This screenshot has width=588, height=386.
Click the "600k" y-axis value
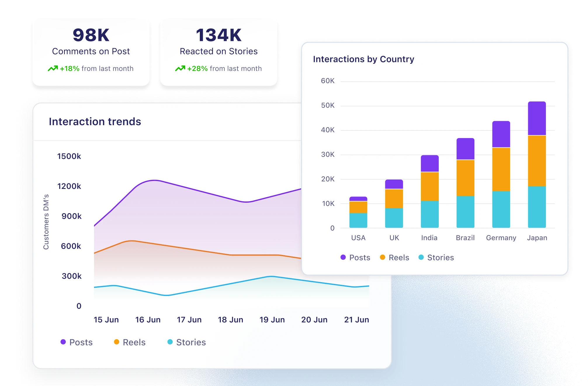point(71,246)
